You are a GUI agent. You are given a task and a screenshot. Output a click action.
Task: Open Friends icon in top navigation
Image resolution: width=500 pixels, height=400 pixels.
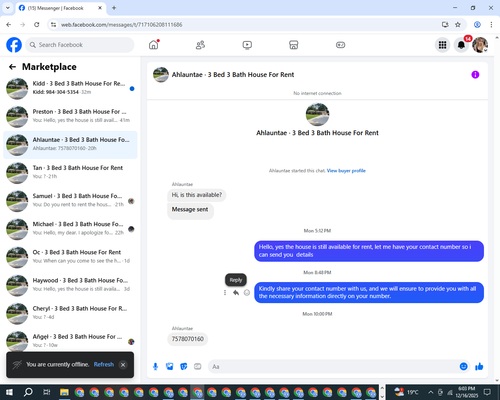point(200,45)
